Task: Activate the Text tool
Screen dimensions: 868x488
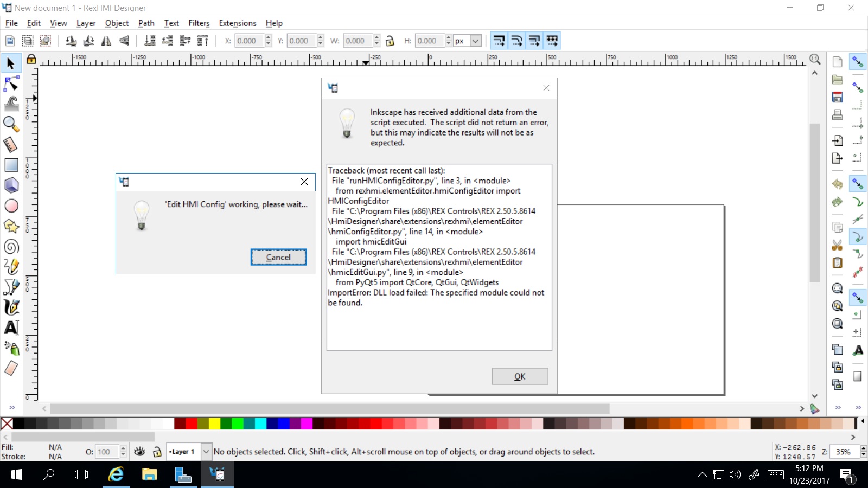Action: pos(11,328)
